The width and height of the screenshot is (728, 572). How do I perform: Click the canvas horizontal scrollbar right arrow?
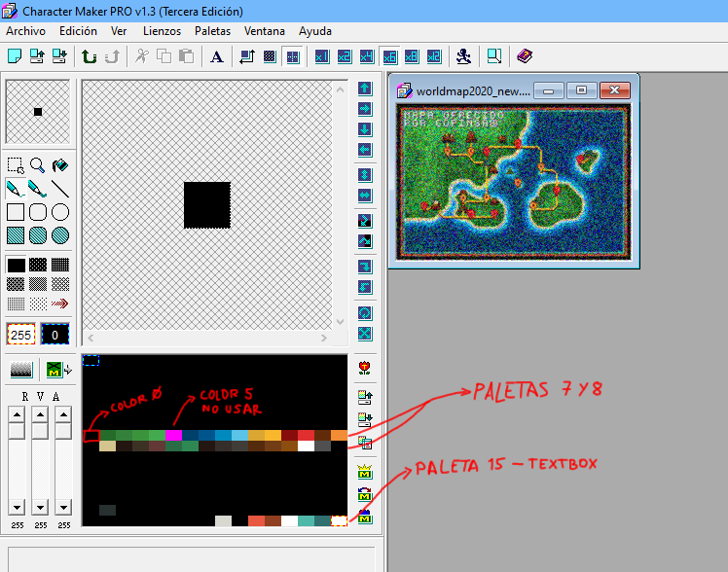(323, 339)
